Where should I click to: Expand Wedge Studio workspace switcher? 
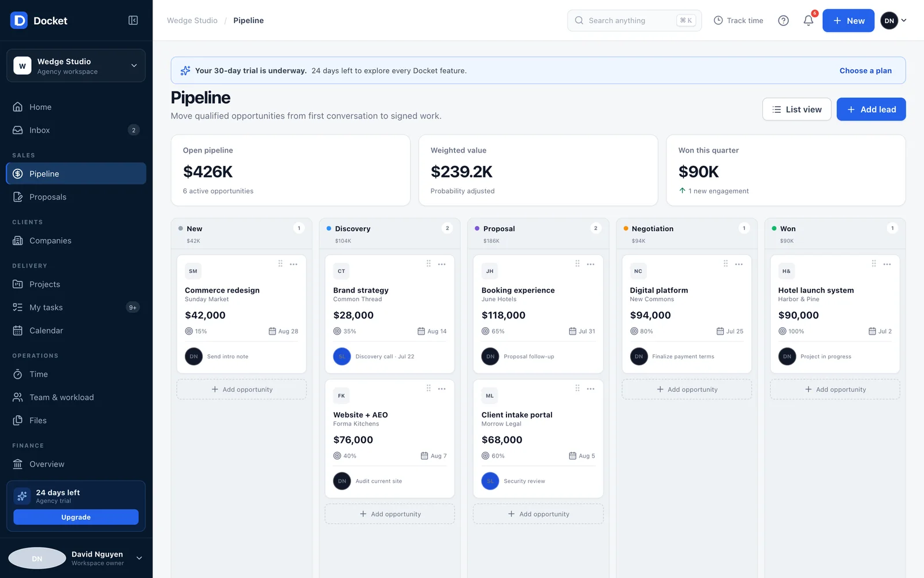76,66
